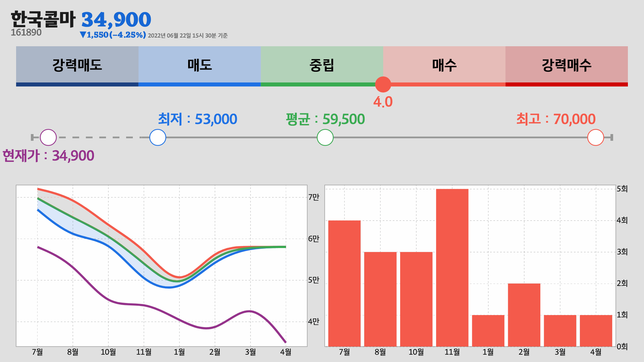Click the stock code 161890
This screenshot has height=362, width=644.
pos(26,33)
